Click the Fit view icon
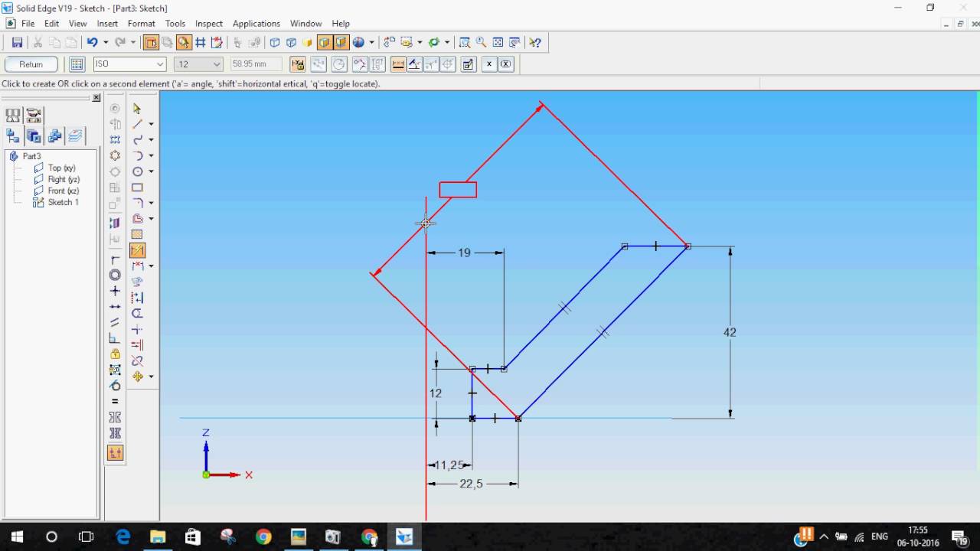Screen dimensions: 980x551 click(498, 43)
